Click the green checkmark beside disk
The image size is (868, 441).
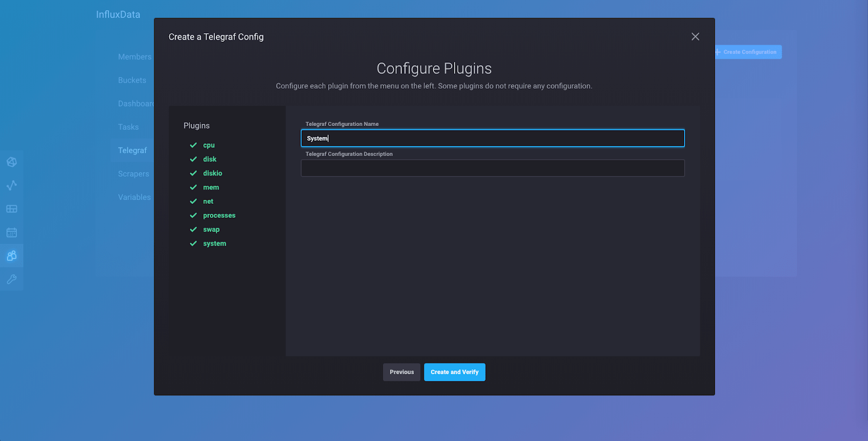coord(193,159)
